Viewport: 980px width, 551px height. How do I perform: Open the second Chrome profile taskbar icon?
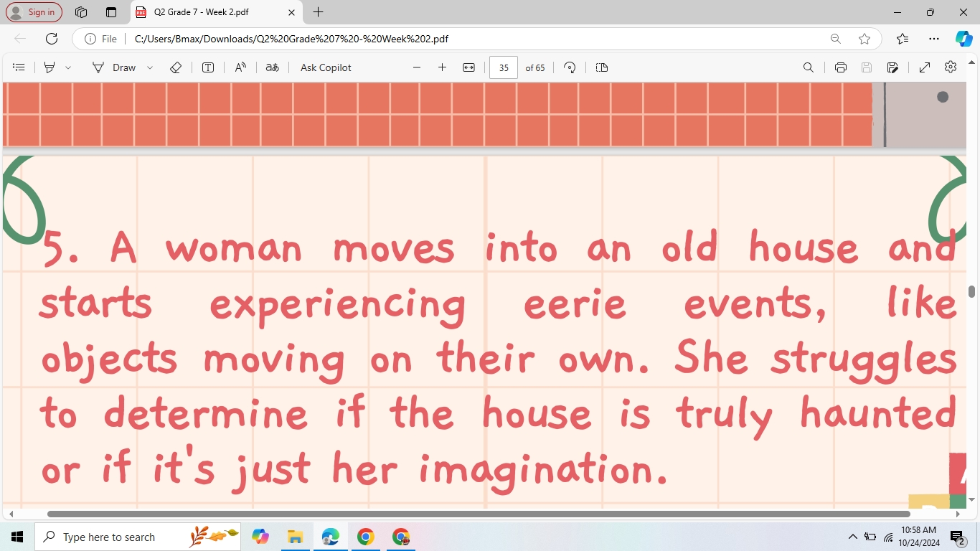[400, 537]
